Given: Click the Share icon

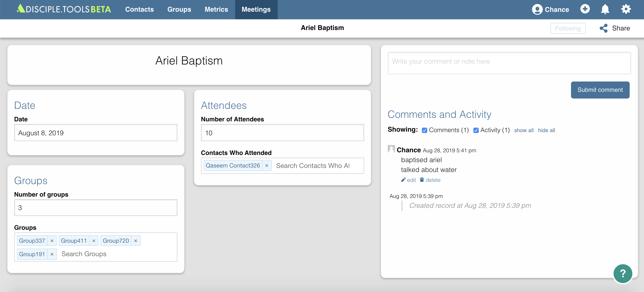Looking at the screenshot, I should point(603,28).
